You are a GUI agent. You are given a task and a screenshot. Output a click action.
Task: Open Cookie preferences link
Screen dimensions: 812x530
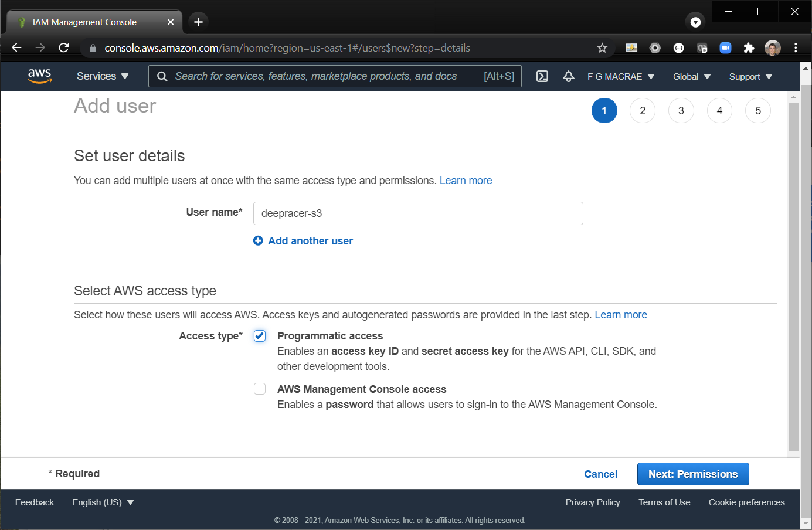point(746,502)
